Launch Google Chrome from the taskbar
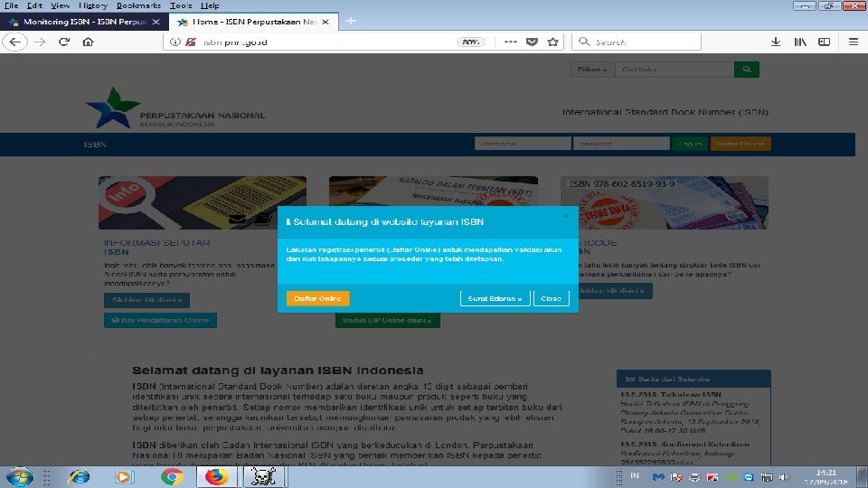The image size is (868, 488). [172, 476]
